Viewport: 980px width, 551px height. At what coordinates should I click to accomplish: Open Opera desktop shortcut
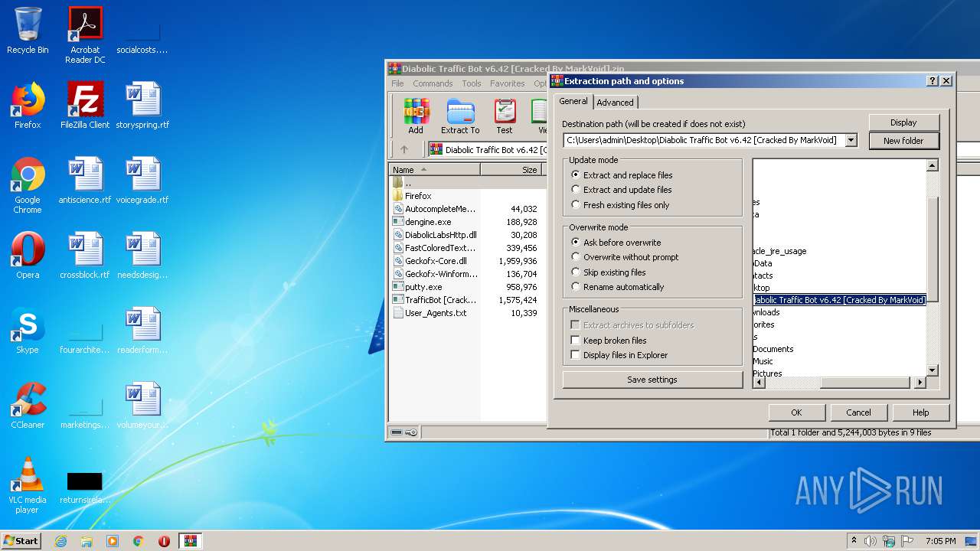click(x=28, y=256)
